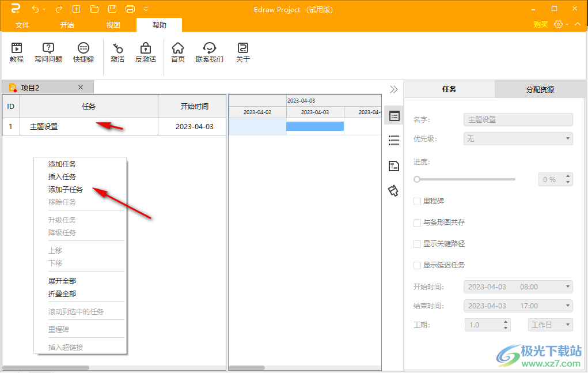Click the 名字 name input field

(x=518, y=120)
